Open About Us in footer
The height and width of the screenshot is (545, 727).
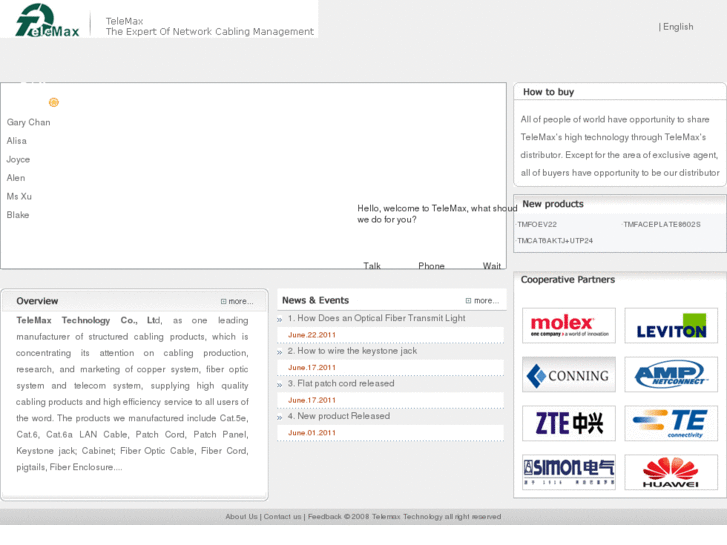tap(241, 517)
